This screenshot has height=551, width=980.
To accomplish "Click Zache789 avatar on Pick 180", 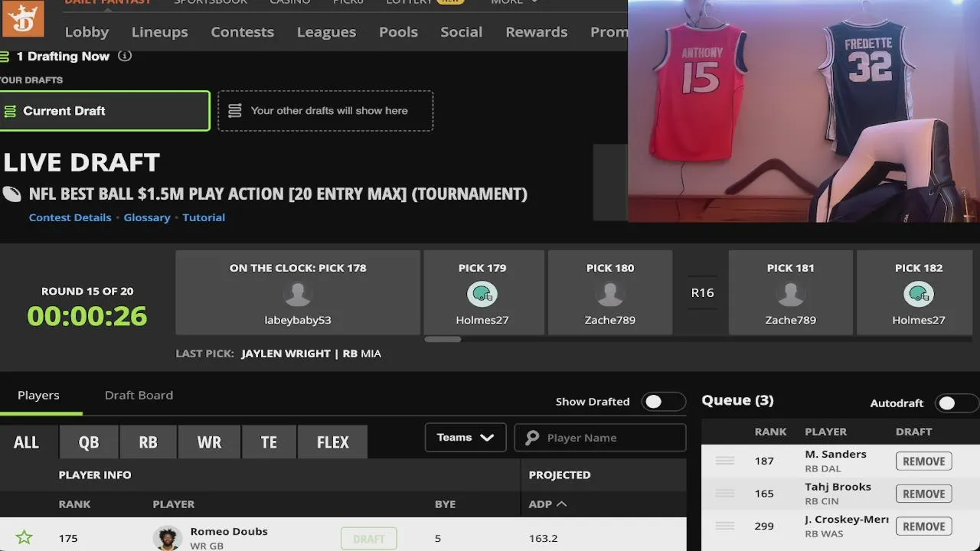I will click(610, 294).
